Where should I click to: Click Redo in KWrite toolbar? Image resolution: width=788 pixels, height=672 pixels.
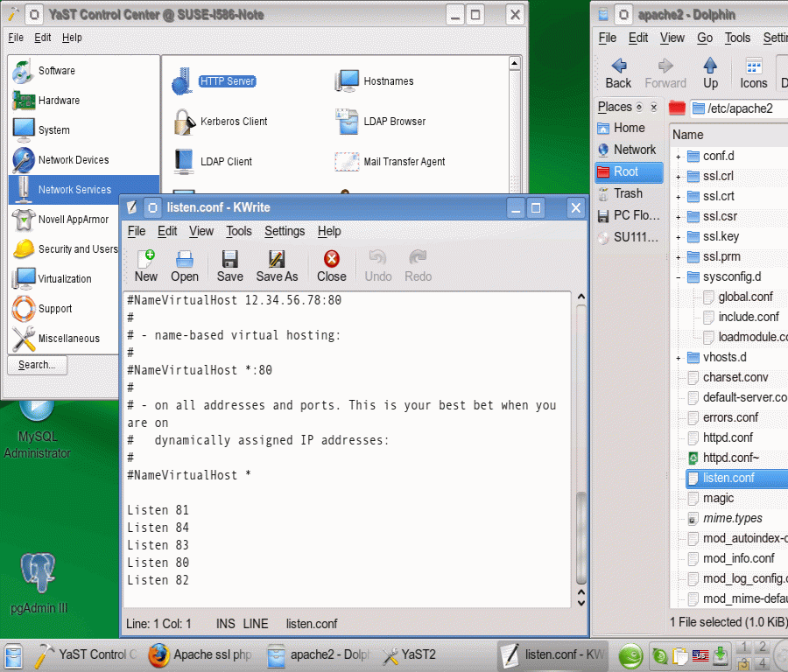point(419,266)
